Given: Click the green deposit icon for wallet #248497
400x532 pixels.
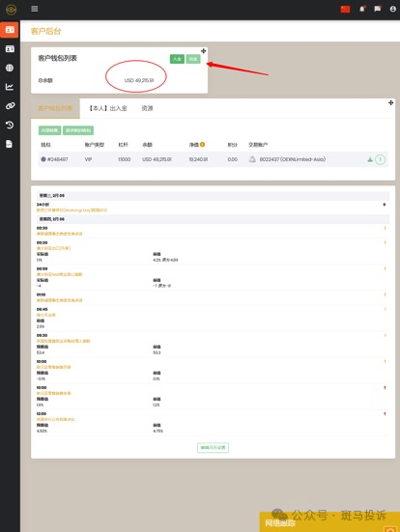Looking at the screenshot, I should tap(370, 159).
